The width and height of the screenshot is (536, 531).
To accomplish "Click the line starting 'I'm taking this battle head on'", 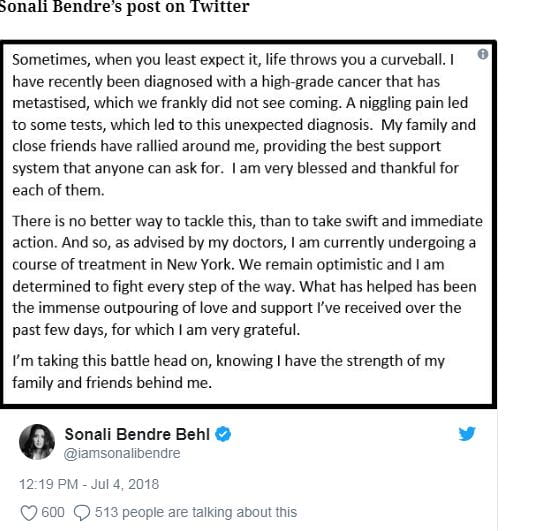I will tap(228, 361).
